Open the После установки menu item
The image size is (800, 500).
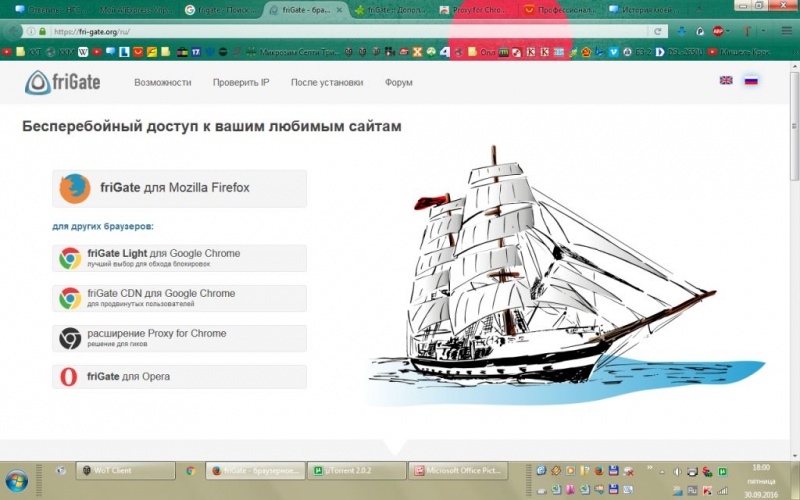[x=327, y=82]
